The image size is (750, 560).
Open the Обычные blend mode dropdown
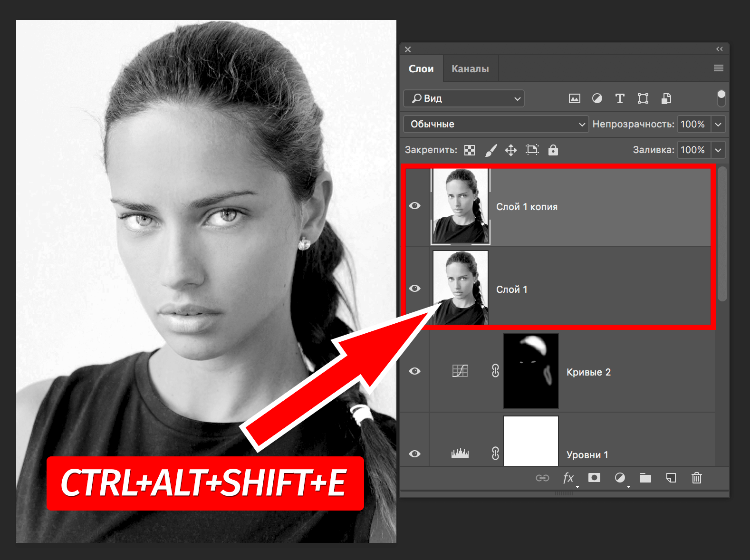[496, 124]
